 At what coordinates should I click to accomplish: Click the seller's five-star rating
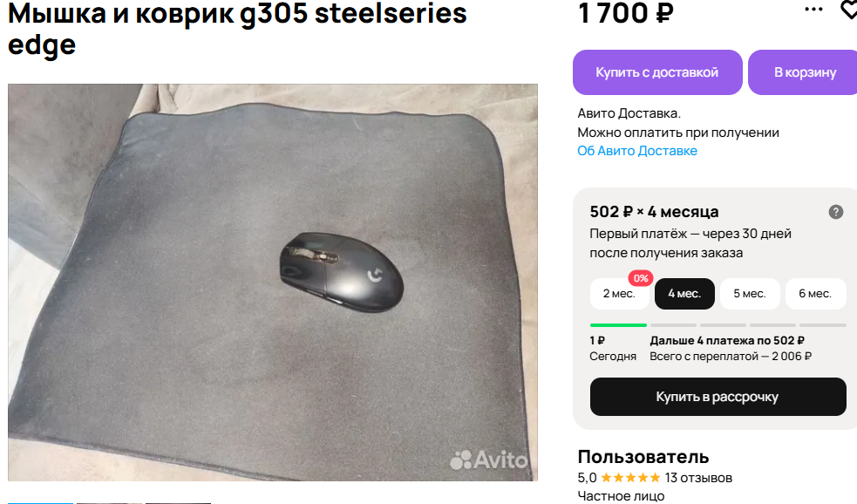[x=630, y=478]
